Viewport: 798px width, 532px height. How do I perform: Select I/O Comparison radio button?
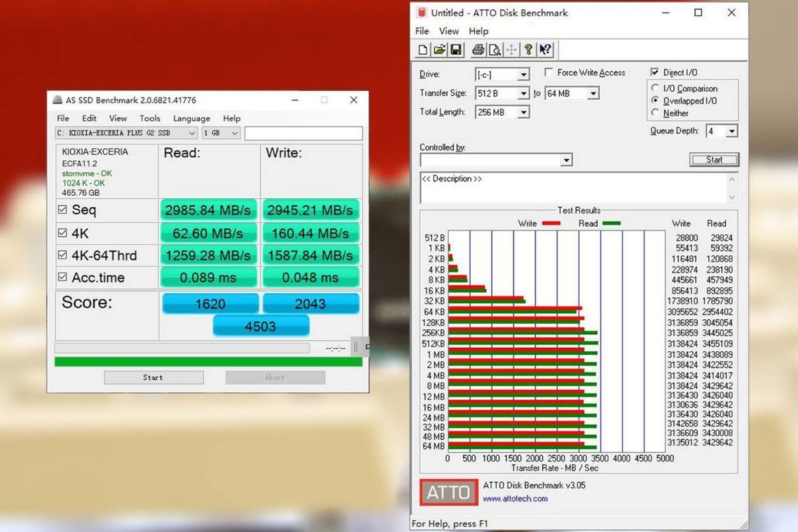[656, 88]
